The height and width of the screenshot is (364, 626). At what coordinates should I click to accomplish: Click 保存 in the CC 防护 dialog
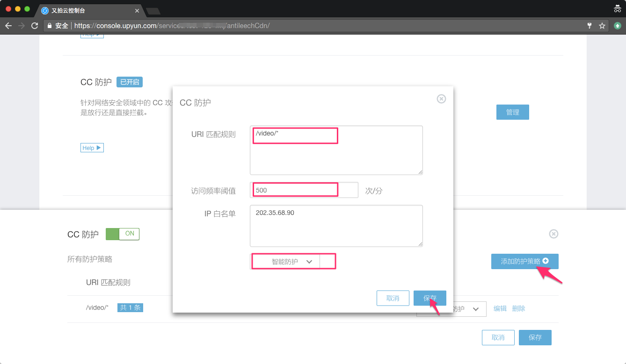point(429,298)
